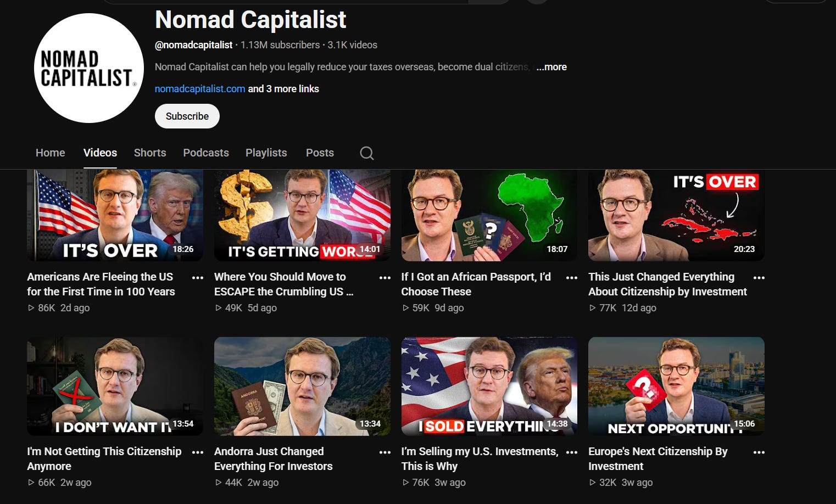Viewport: 836px width, 504px height.
Task: Click the Nomad Capitalist channel avatar
Action: tap(89, 68)
